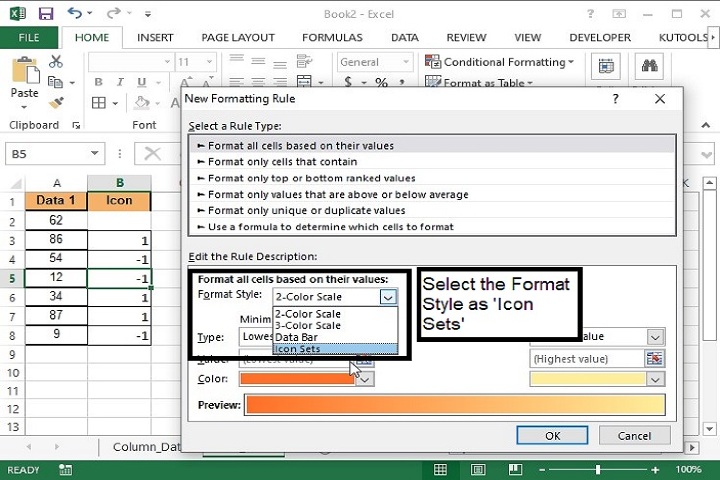The image size is (720, 480).
Task: Click the dialog help question mark
Action: [x=615, y=99]
